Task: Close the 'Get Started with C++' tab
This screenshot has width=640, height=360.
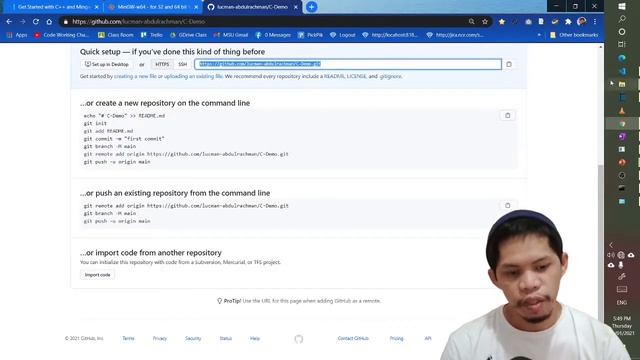Action: (96, 7)
